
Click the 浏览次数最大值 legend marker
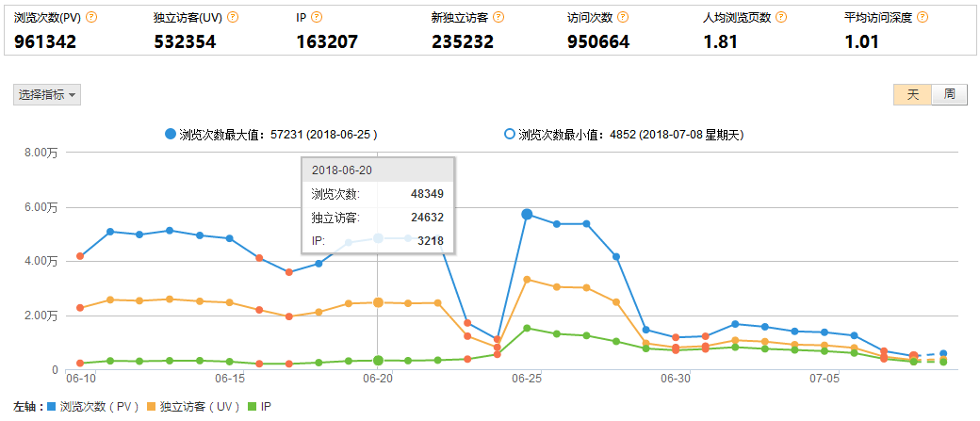[x=170, y=135]
